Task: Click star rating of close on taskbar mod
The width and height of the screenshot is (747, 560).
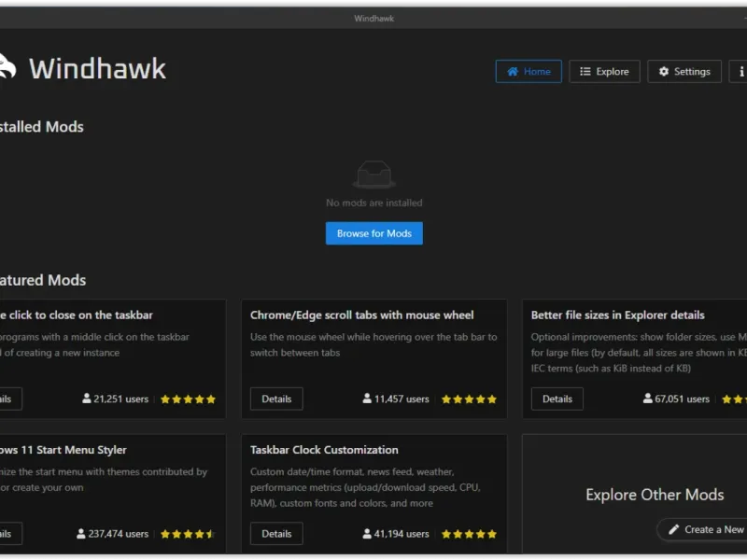Action: pos(188,399)
